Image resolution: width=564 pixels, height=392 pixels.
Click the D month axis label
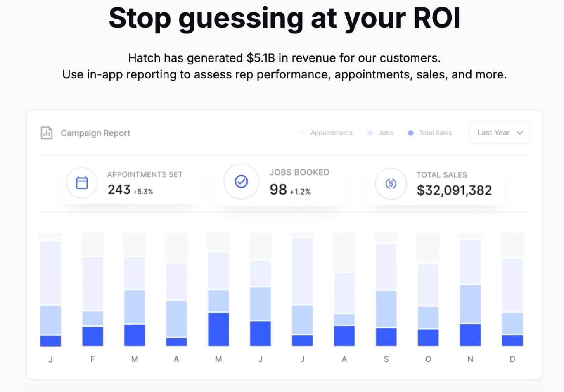coord(512,359)
